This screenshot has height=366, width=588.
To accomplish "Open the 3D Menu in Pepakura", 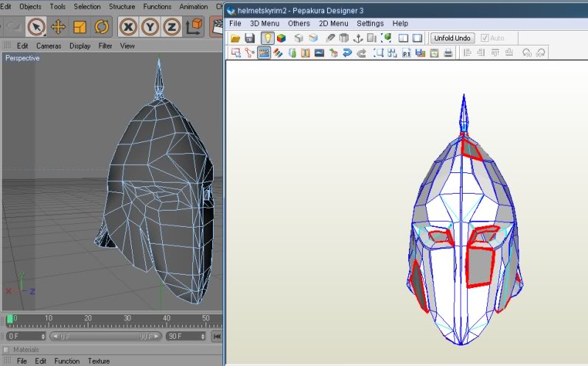I will coord(265,24).
